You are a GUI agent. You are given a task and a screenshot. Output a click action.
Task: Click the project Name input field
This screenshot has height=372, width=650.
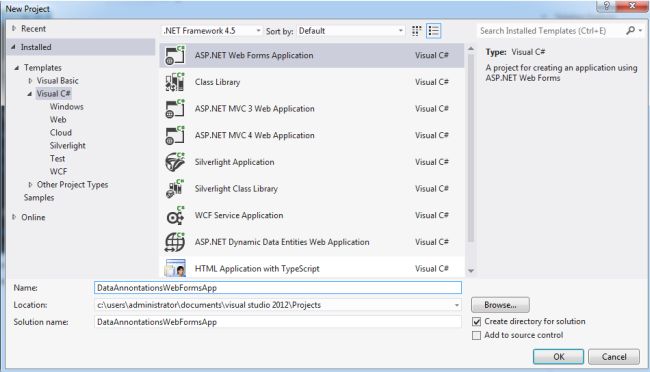(x=278, y=288)
